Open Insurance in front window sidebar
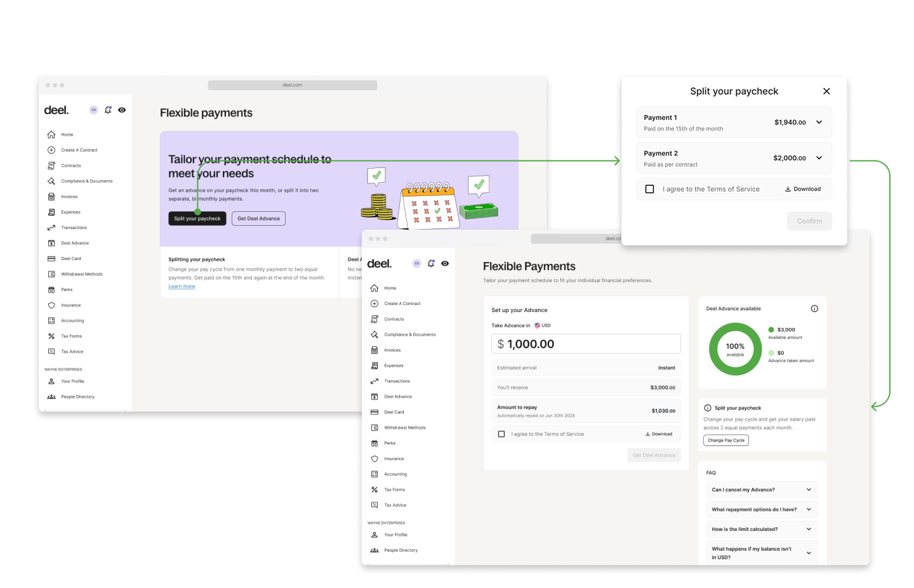This screenshot has height=588, width=914. [394, 459]
